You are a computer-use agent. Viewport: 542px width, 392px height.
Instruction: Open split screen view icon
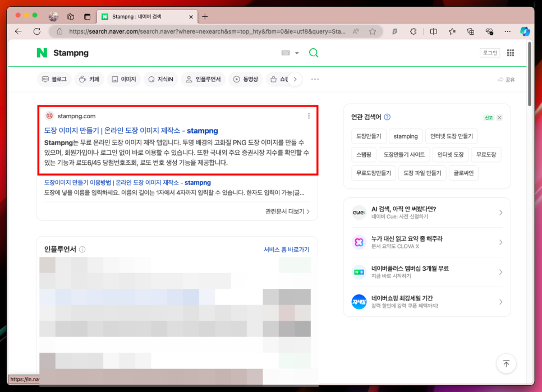(434, 31)
